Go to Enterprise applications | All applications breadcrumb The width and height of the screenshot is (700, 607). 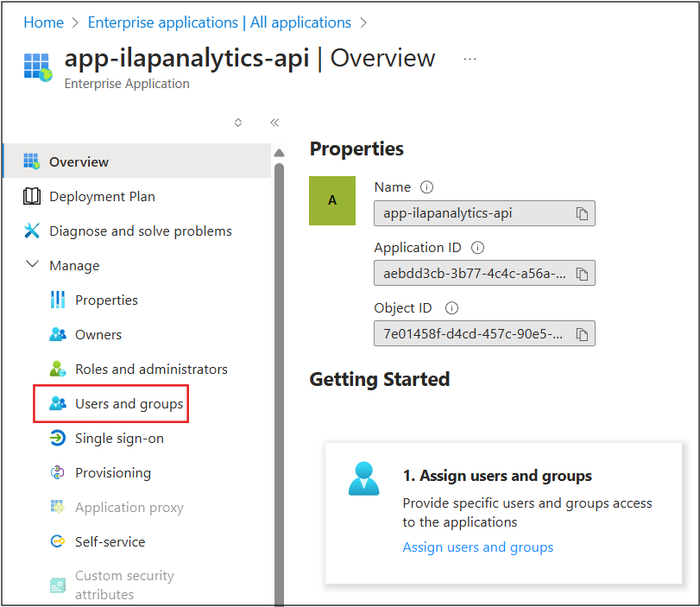(219, 22)
